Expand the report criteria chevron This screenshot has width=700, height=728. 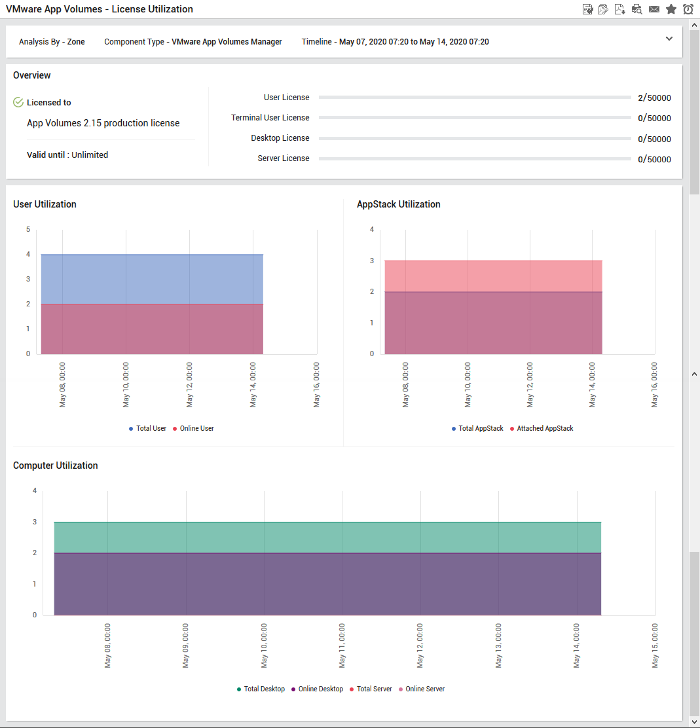coord(669,39)
